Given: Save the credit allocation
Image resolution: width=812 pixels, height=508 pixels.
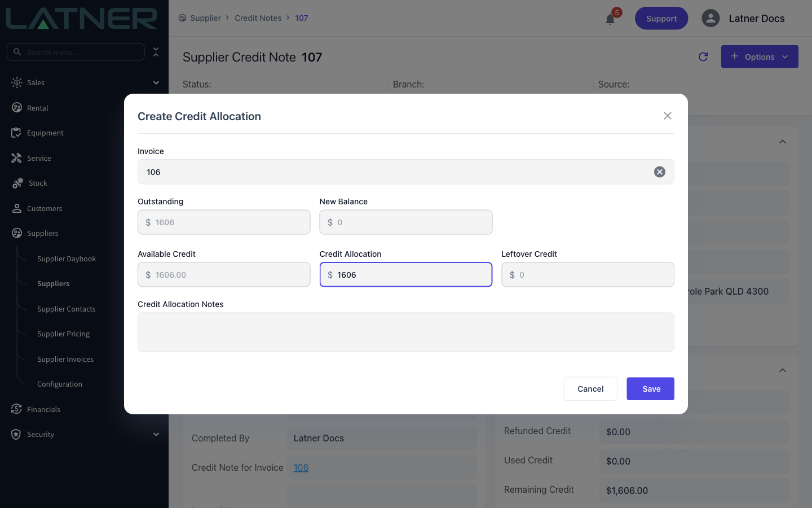Looking at the screenshot, I should [x=651, y=389].
